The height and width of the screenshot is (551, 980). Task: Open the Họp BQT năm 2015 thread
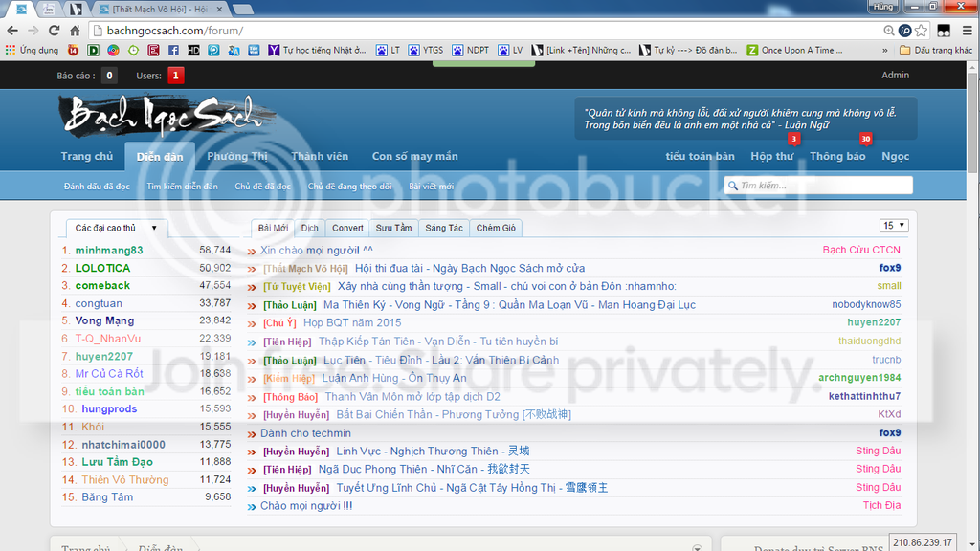pyautogui.click(x=352, y=323)
